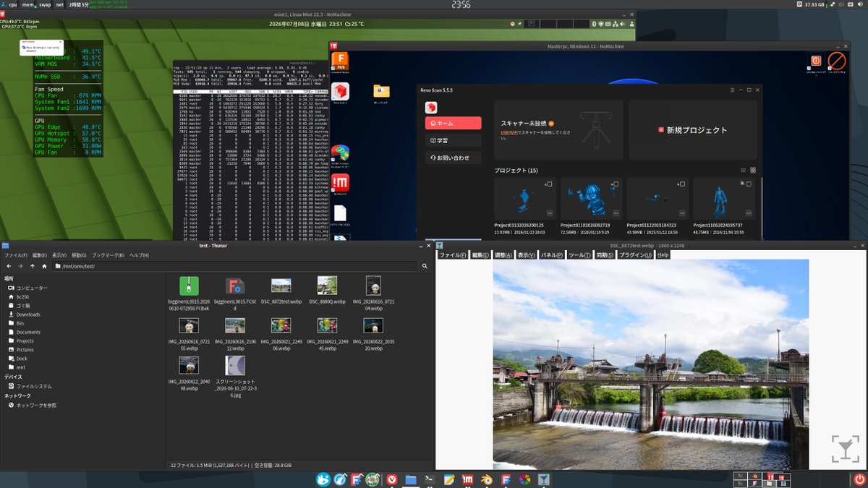
Task: Launch Blender from the dock
Action: click(488, 479)
